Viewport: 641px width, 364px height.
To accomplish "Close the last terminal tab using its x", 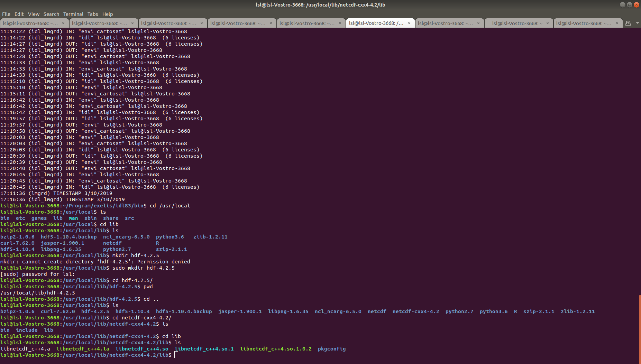I will point(617,23).
